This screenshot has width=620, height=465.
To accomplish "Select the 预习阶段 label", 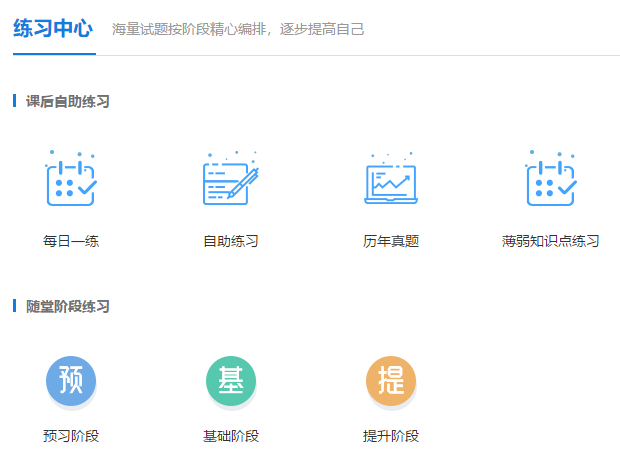I will 71,436.
